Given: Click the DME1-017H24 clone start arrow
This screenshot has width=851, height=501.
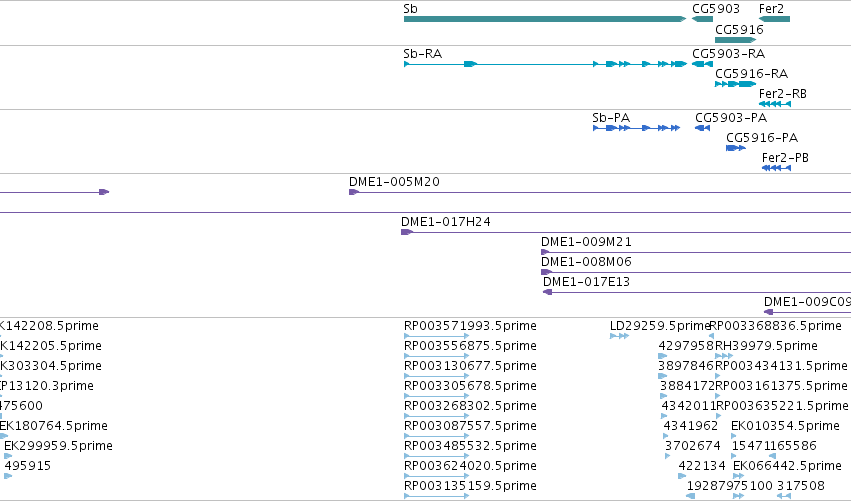Looking at the screenshot, I should pos(407,232).
